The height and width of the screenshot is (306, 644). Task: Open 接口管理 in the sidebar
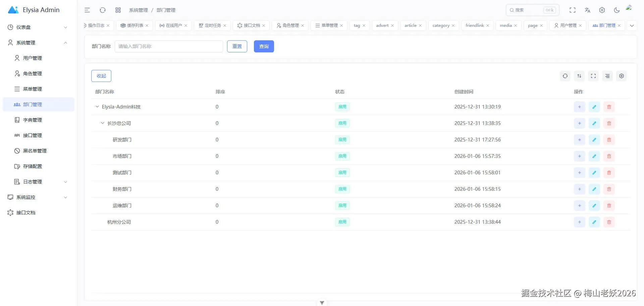[x=38, y=135]
